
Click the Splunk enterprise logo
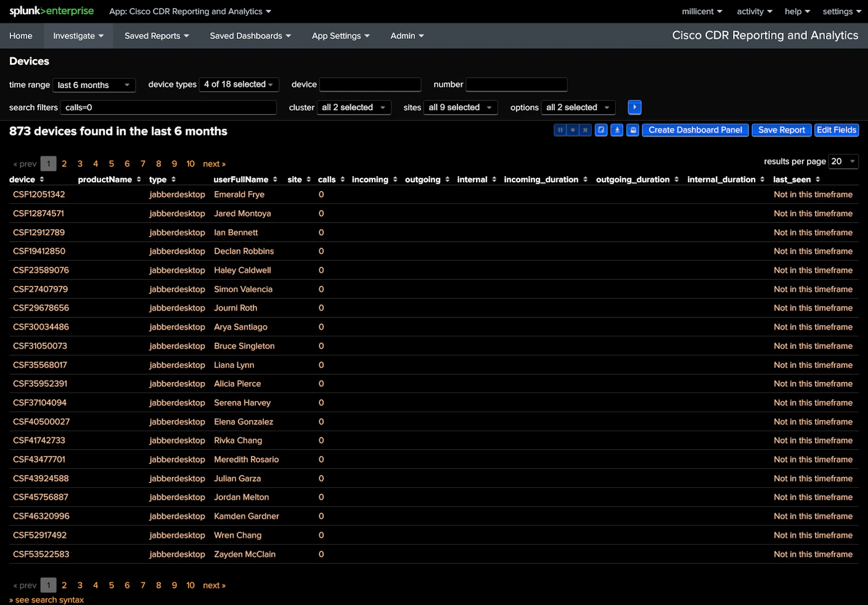click(x=52, y=11)
